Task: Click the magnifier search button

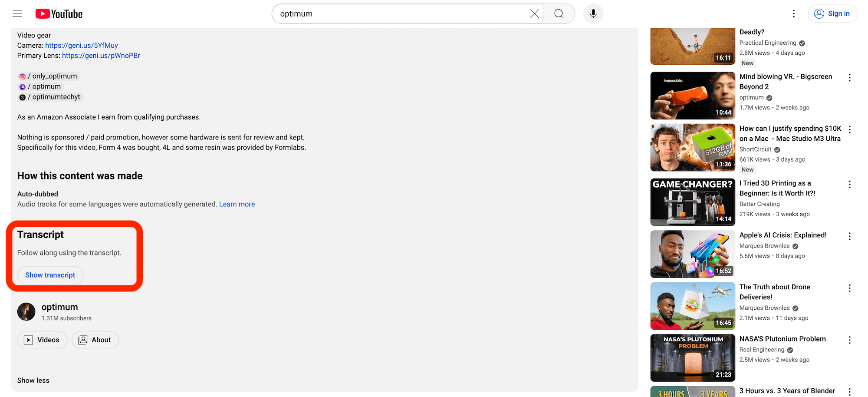Action: pyautogui.click(x=559, y=14)
